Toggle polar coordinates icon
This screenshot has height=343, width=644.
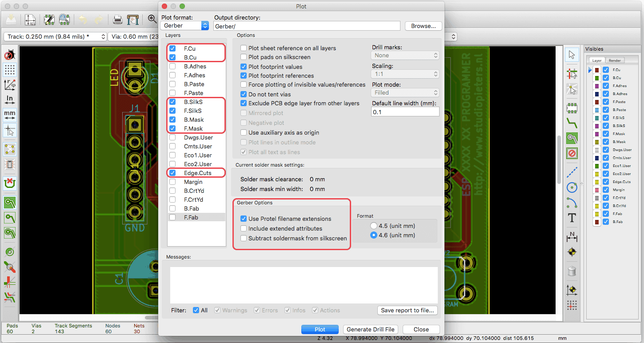pyautogui.click(x=10, y=84)
